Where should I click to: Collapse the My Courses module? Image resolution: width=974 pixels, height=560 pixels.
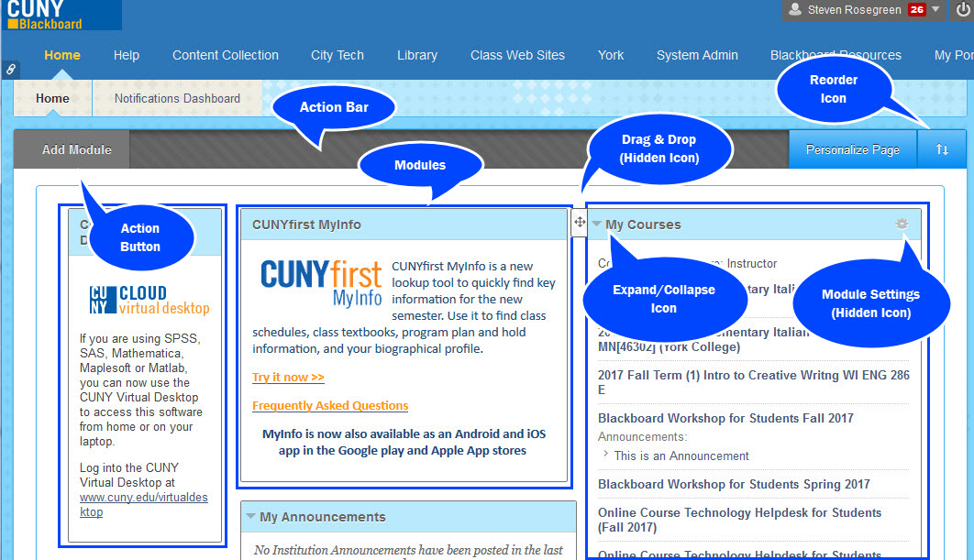pos(597,225)
